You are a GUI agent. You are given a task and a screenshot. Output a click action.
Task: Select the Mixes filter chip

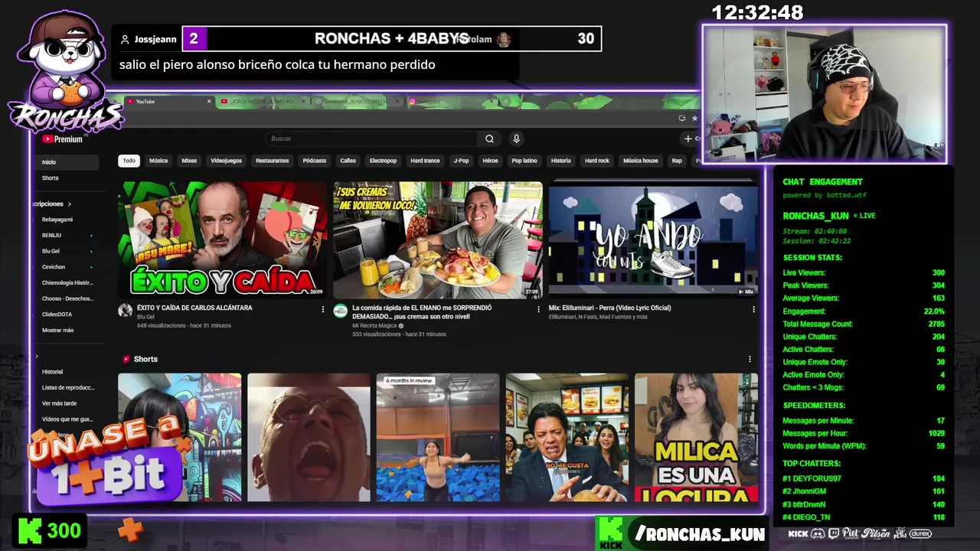(189, 161)
